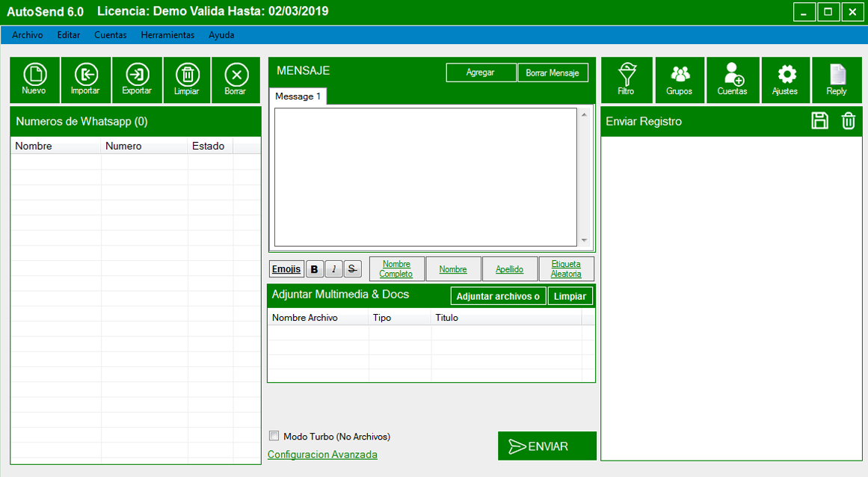Click message scrollbar down arrow
Screen dimensions: 868x477
[x=584, y=240]
